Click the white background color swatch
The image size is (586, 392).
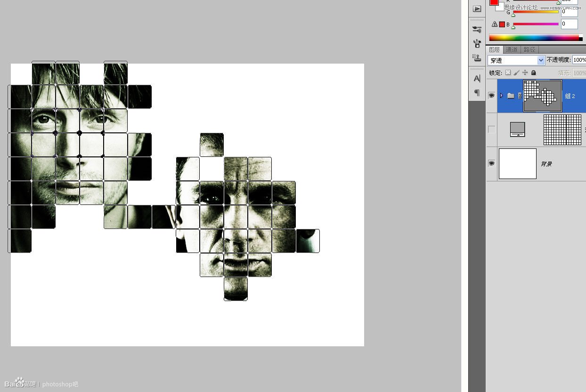(x=500, y=7)
